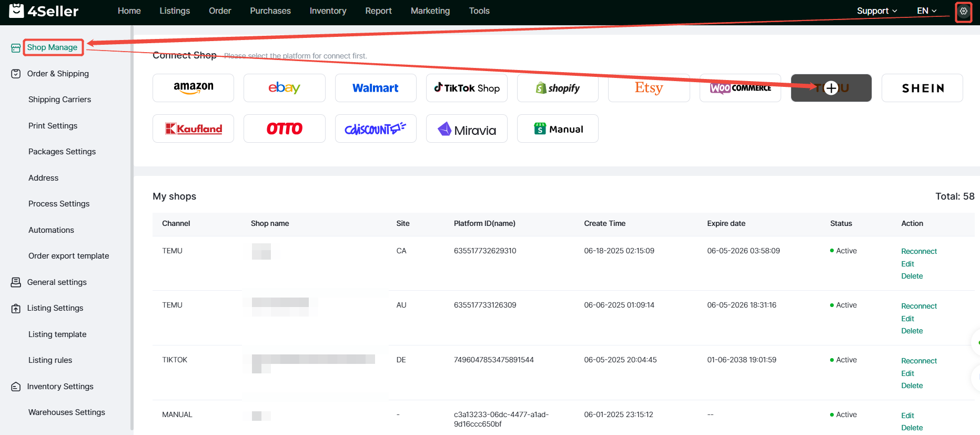980x435 pixels.
Task: Connect a Cdiscount shop
Action: click(x=376, y=128)
